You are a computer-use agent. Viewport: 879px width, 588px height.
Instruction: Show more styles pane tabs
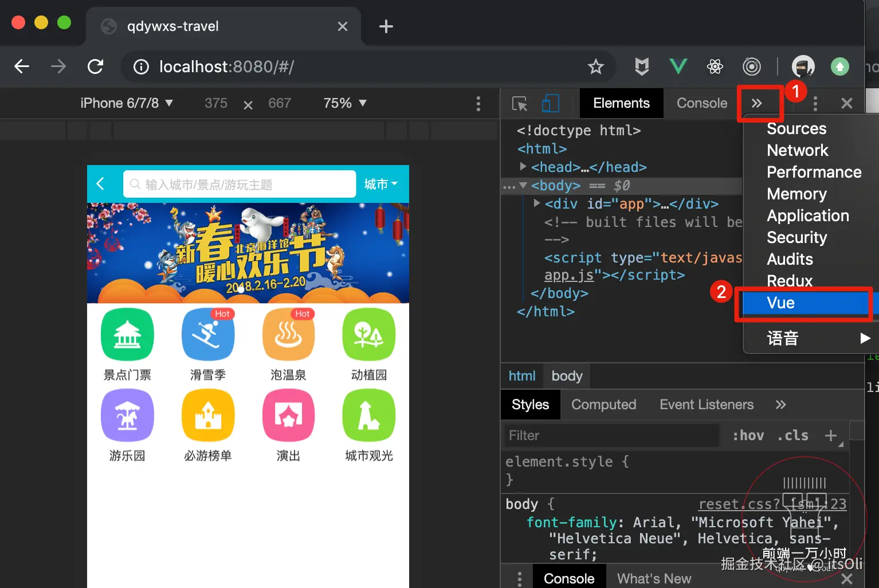click(780, 405)
